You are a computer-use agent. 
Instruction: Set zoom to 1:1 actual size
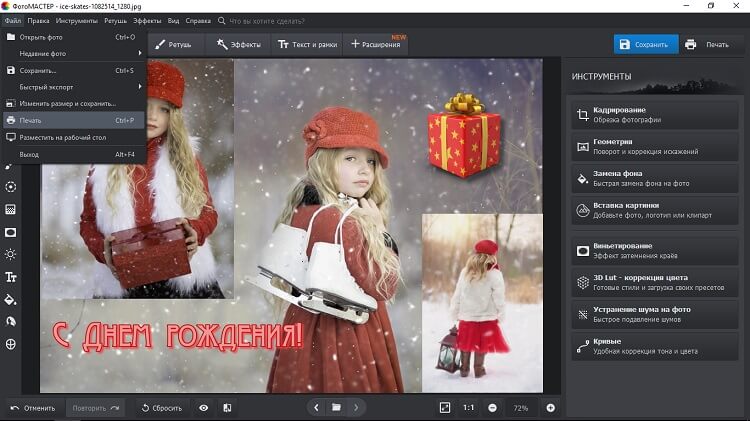click(468, 408)
